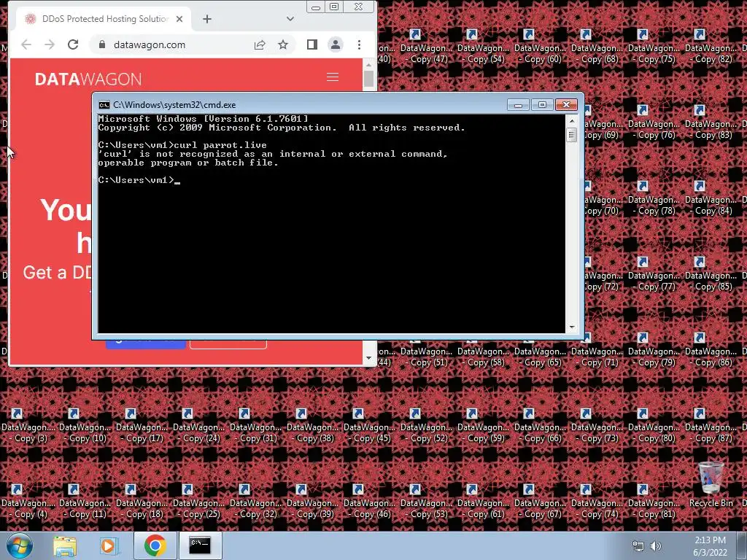Click Chrome back navigation arrow
Viewport: 747px width, 560px height.
pyautogui.click(x=26, y=44)
